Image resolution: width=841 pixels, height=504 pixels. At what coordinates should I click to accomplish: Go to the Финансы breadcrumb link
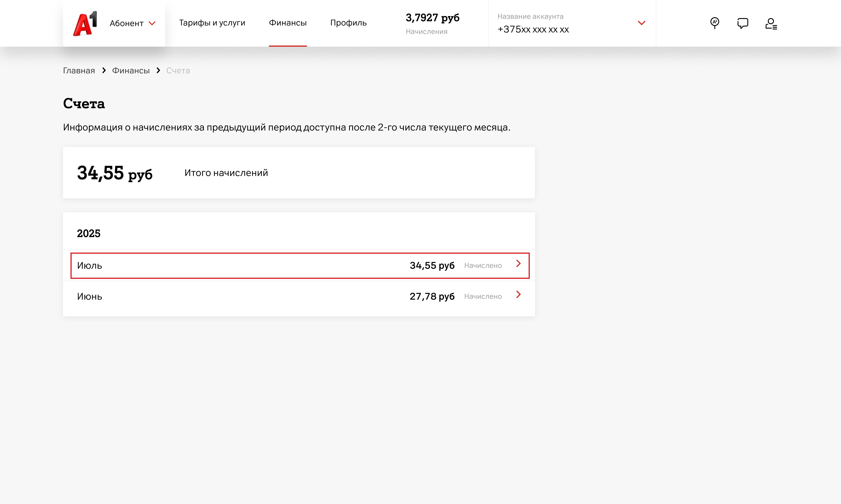point(131,70)
